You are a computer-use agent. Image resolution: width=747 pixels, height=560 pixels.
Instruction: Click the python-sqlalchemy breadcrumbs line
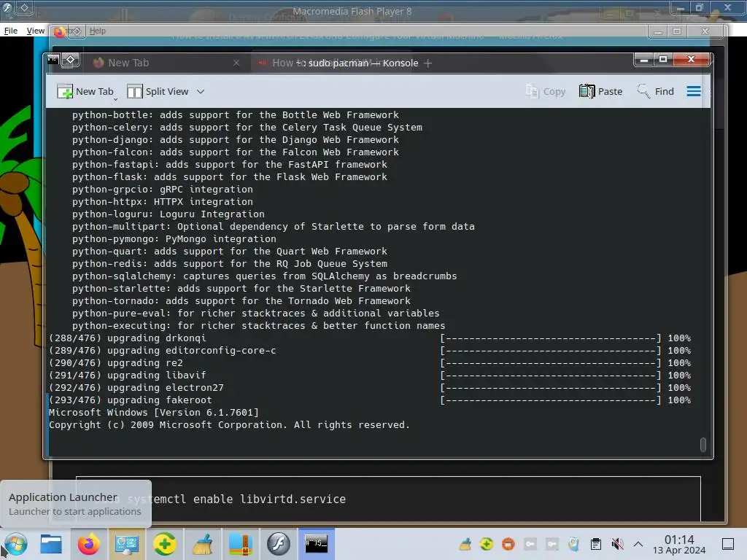(264, 276)
